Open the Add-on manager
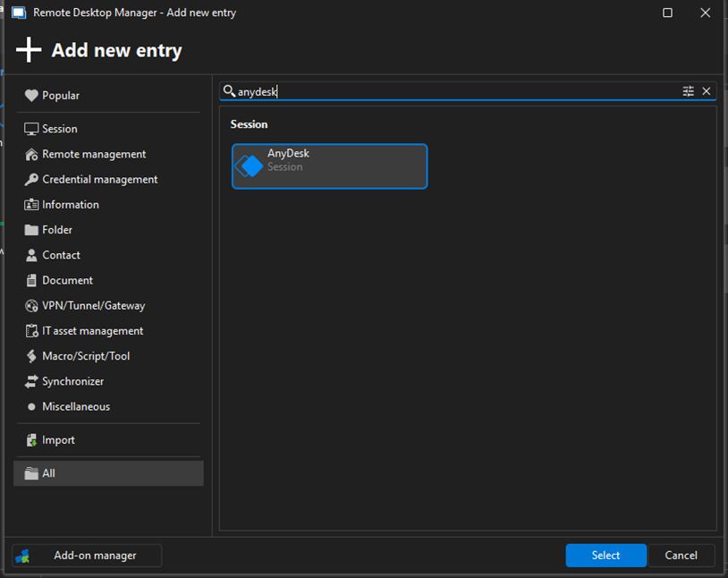The height and width of the screenshot is (578, 728). 87,556
